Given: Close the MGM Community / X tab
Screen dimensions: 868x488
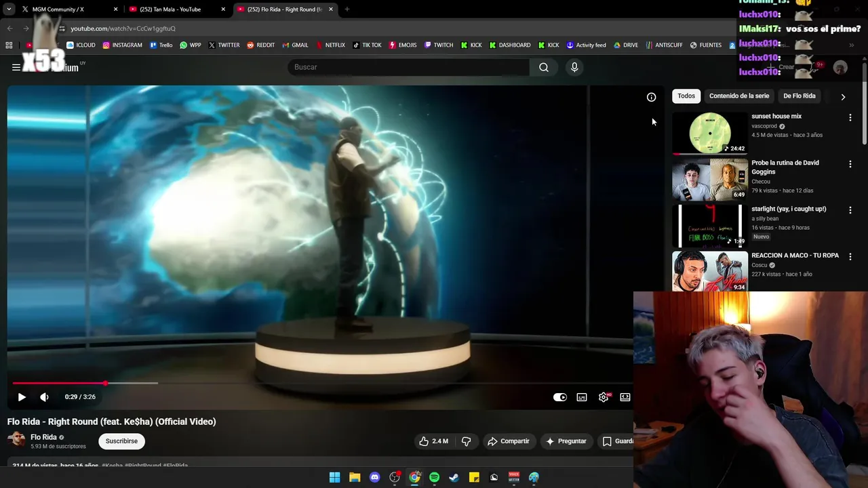Looking at the screenshot, I should pos(115,9).
